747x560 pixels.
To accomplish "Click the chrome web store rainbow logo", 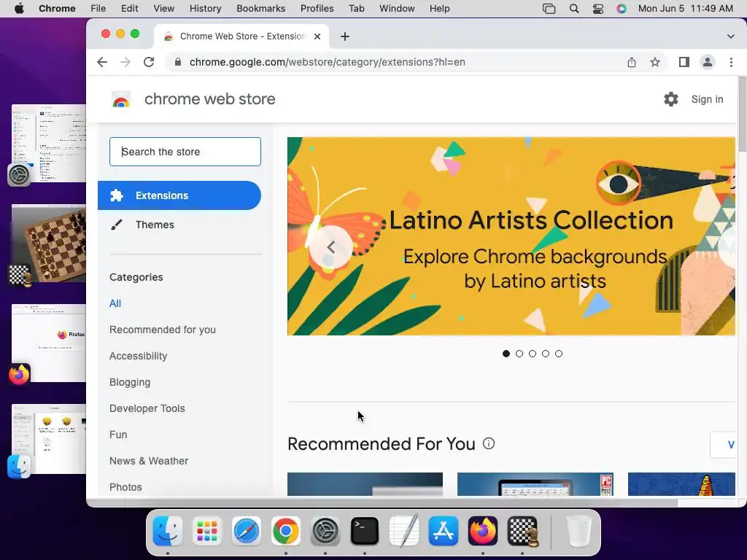I will 121,99.
